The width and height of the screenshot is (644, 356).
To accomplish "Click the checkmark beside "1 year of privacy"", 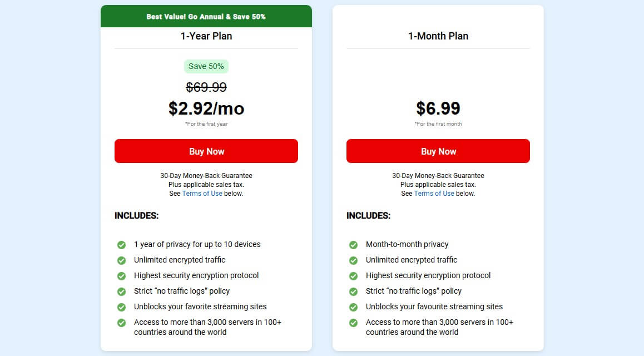I will [122, 244].
